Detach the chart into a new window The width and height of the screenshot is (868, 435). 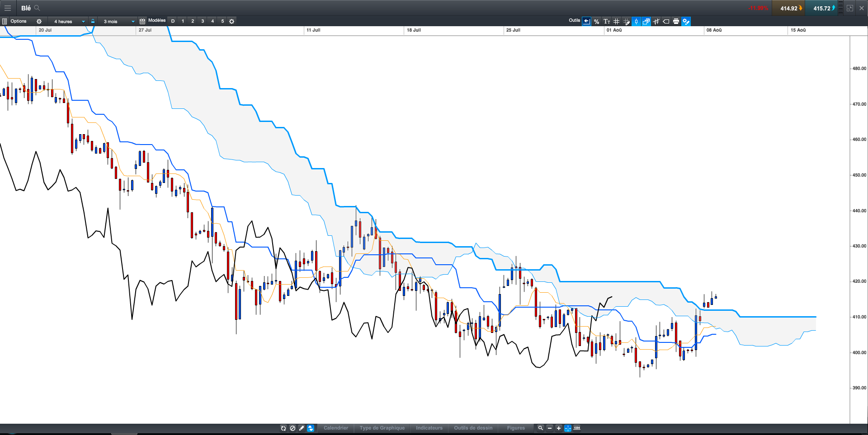[850, 8]
